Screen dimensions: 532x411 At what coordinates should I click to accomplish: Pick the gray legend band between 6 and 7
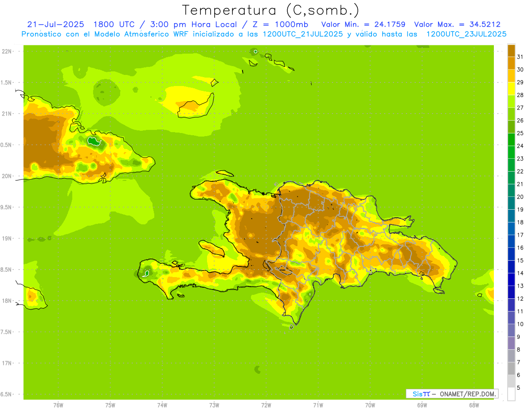511,368
